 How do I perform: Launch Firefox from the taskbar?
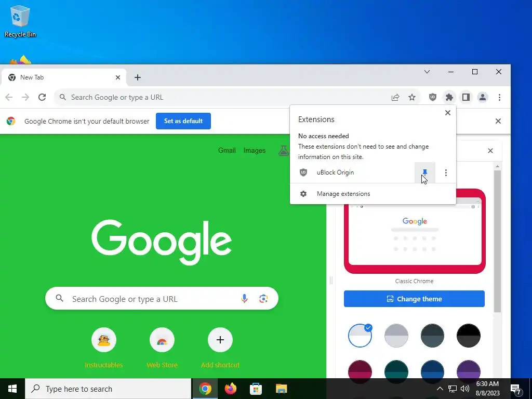point(231,389)
